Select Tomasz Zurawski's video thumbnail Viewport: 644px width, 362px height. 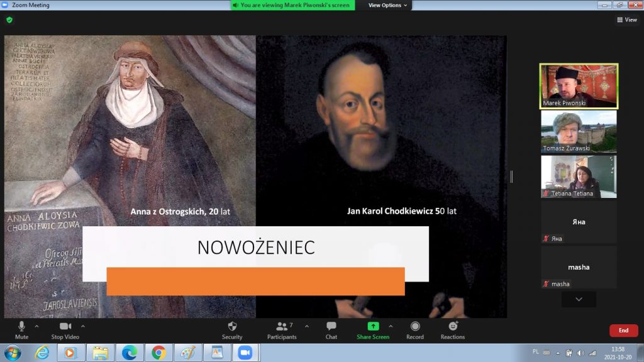click(x=579, y=131)
